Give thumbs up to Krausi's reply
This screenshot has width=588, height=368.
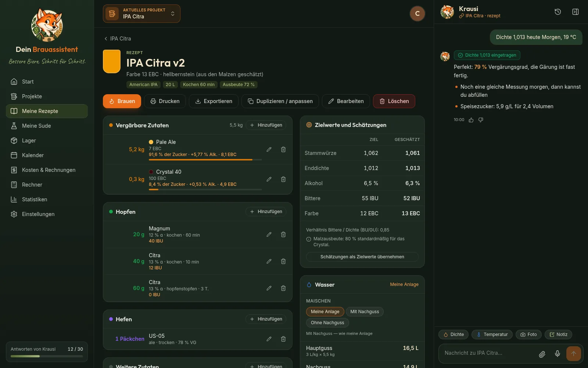point(471,120)
